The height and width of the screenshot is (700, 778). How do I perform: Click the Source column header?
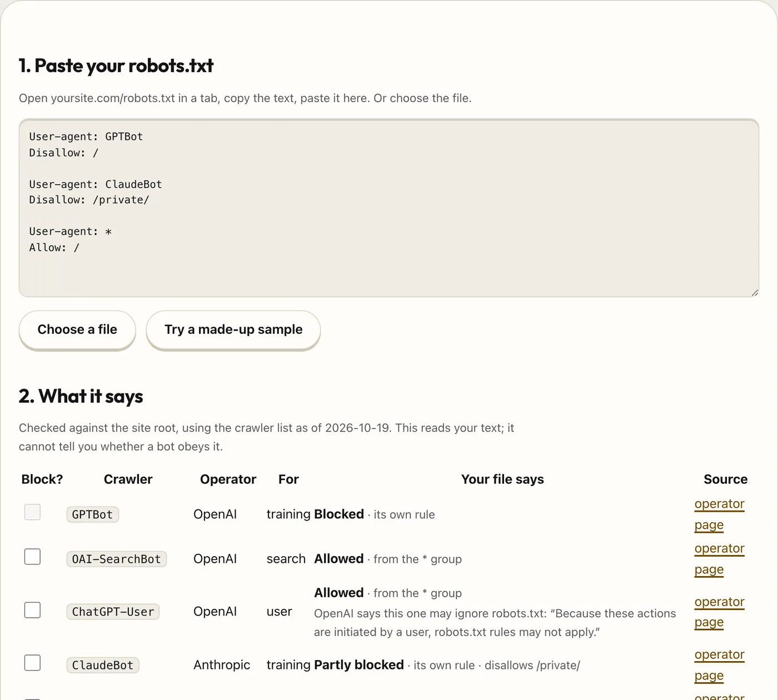[725, 479]
